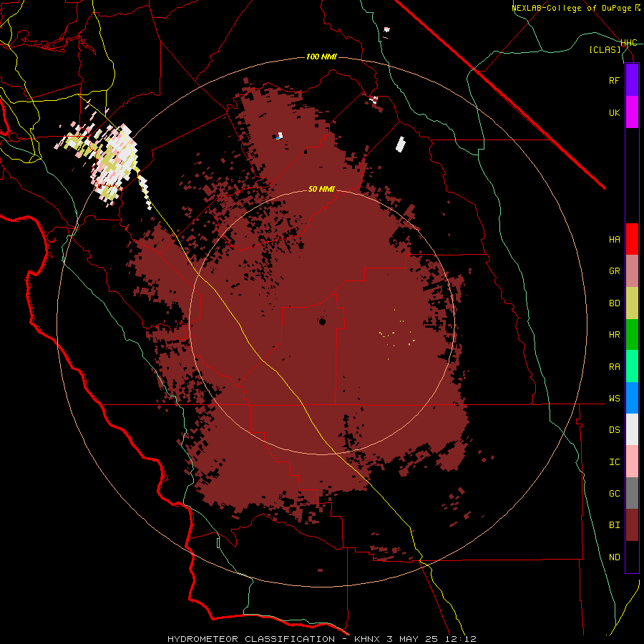The width and height of the screenshot is (644, 644).
Task: Click the WS blue legend swatch
Action: pyautogui.click(x=632, y=398)
